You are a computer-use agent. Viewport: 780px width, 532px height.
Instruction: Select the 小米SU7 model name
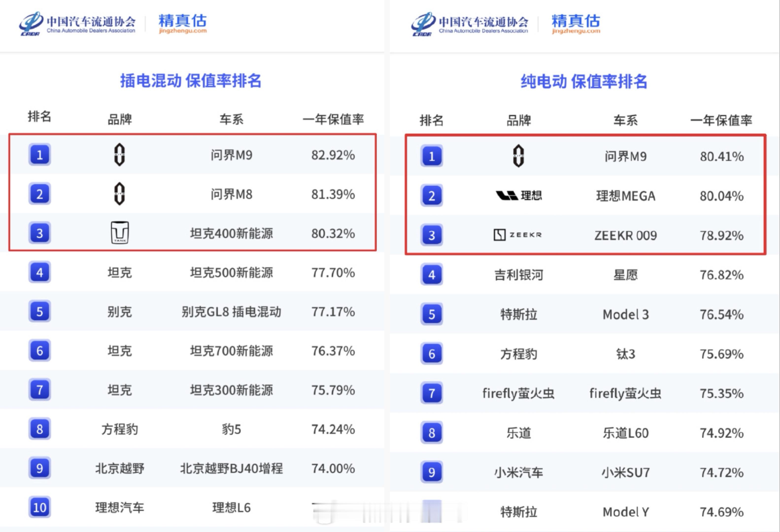coord(626,472)
